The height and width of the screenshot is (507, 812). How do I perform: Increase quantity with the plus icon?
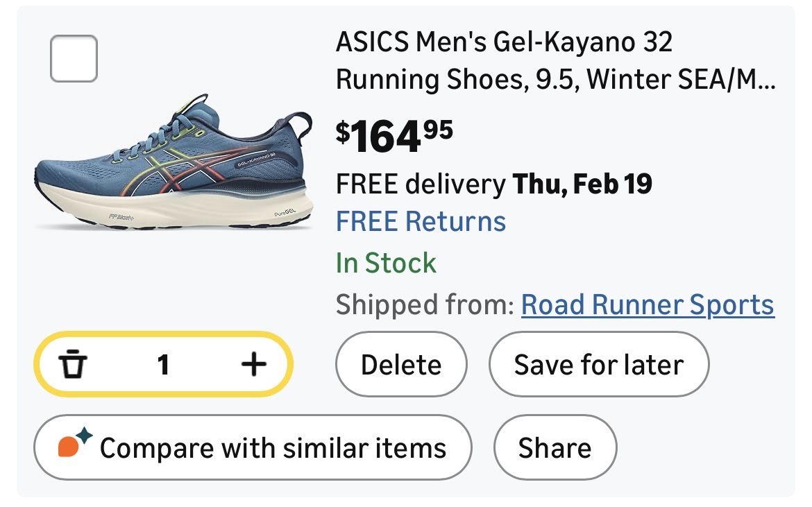coord(253,364)
